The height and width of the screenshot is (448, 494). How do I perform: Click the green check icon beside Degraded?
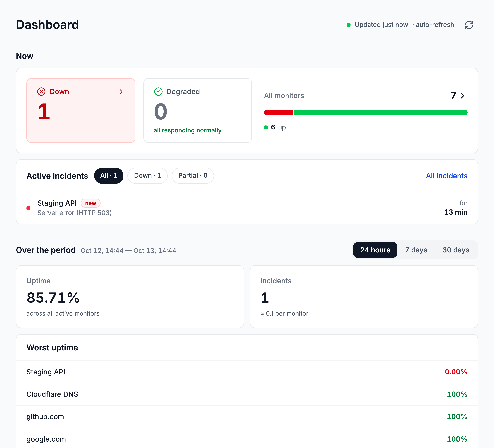pyautogui.click(x=158, y=92)
